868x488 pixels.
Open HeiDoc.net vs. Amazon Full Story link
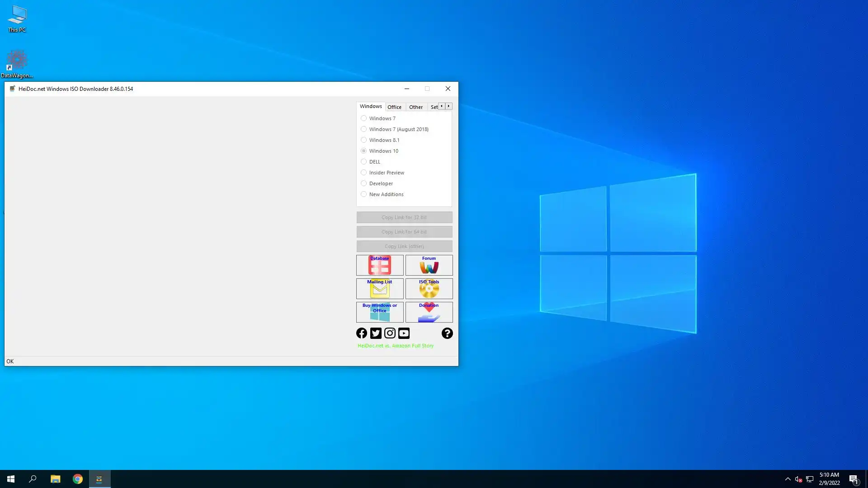396,346
